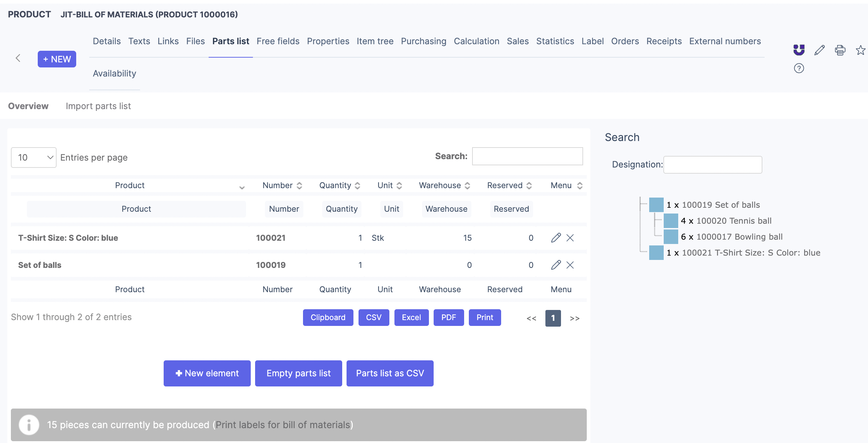Remove the T-Shirt row with X icon

pos(570,238)
